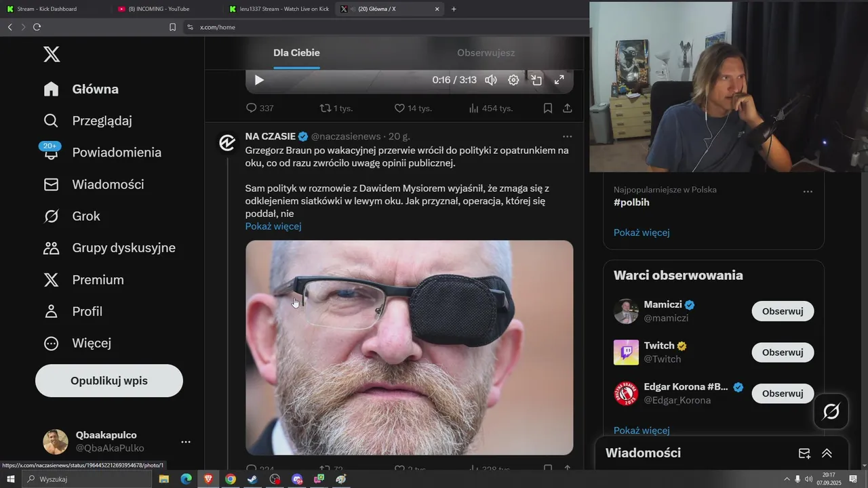Open NA CZASIE post options menu

pos(568,136)
